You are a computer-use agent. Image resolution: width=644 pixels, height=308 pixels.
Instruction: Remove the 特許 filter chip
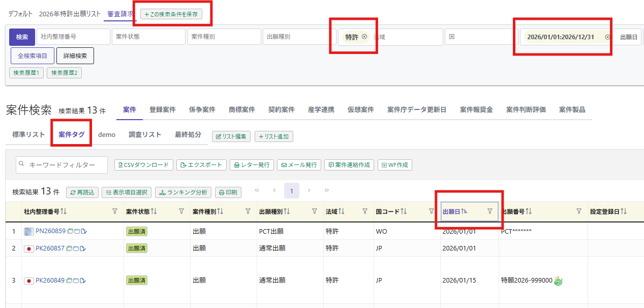click(364, 37)
